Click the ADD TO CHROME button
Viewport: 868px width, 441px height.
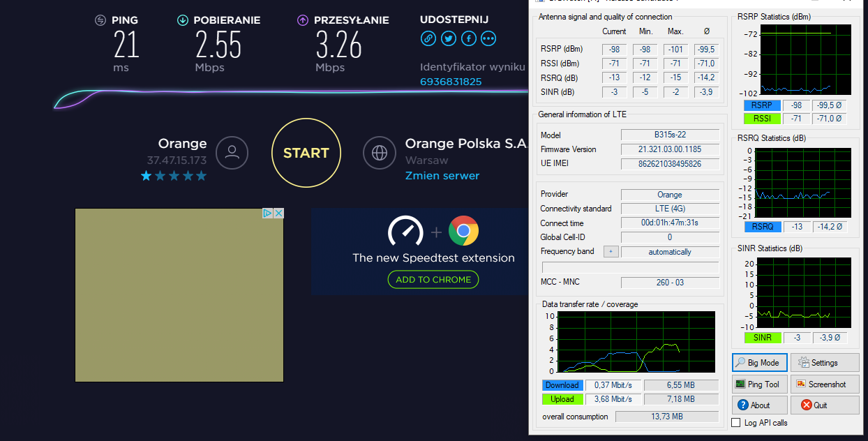433,280
